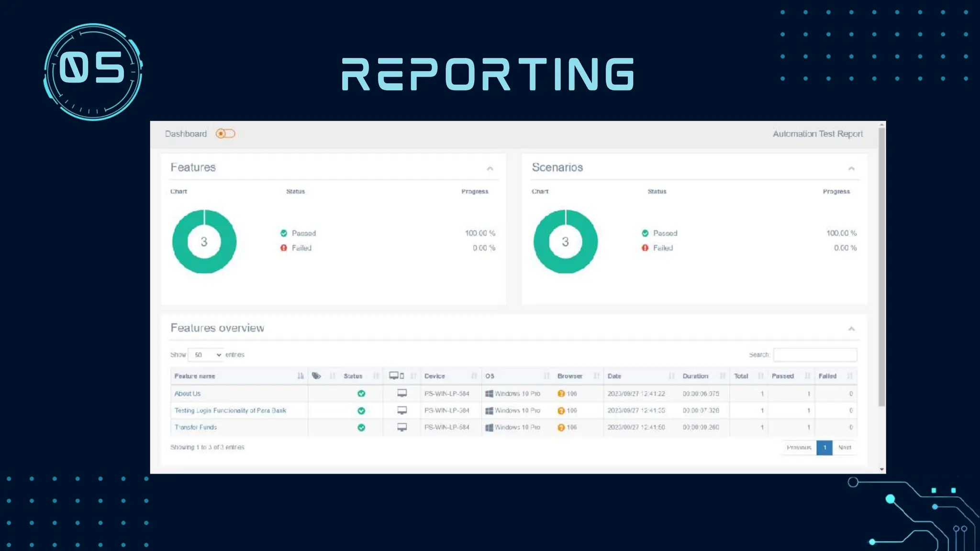Click the desktop icon in Transfer Funds row

click(x=402, y=427)
